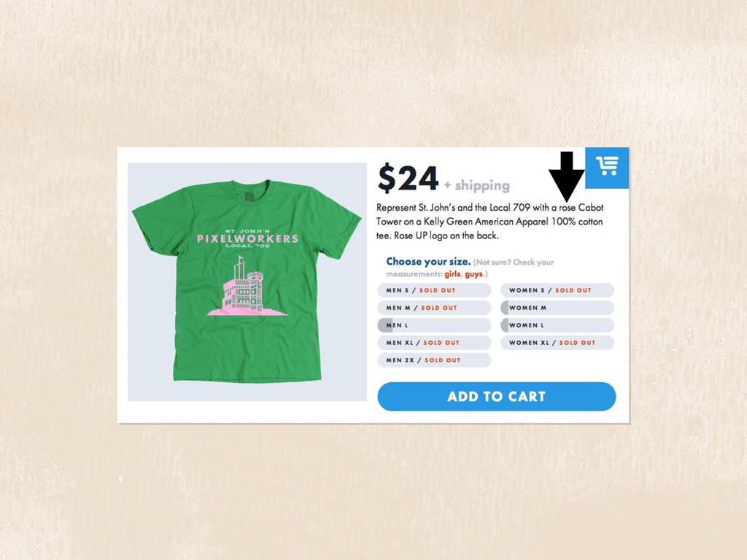The height and width of the screenshot is (560, 747).
Task: Open the guys measurements link
Action: tap(473, 274)
